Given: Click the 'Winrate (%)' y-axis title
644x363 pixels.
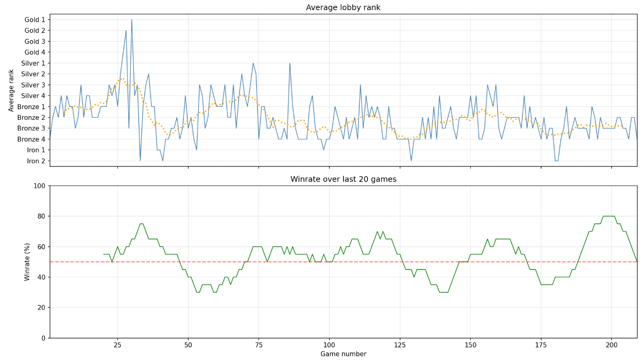Looking at the screenshot, I should coord(27,262).
